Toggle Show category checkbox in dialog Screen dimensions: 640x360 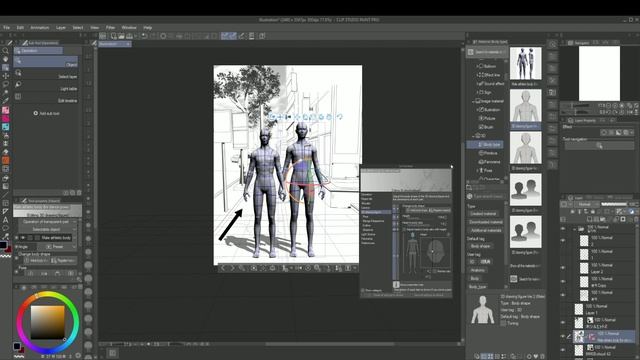(362, 291)
